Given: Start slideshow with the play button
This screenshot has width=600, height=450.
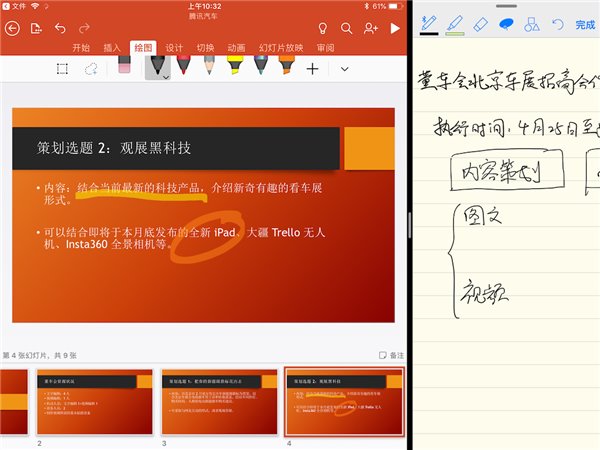Looking at the screenshot, I should [x=395, y=29].
